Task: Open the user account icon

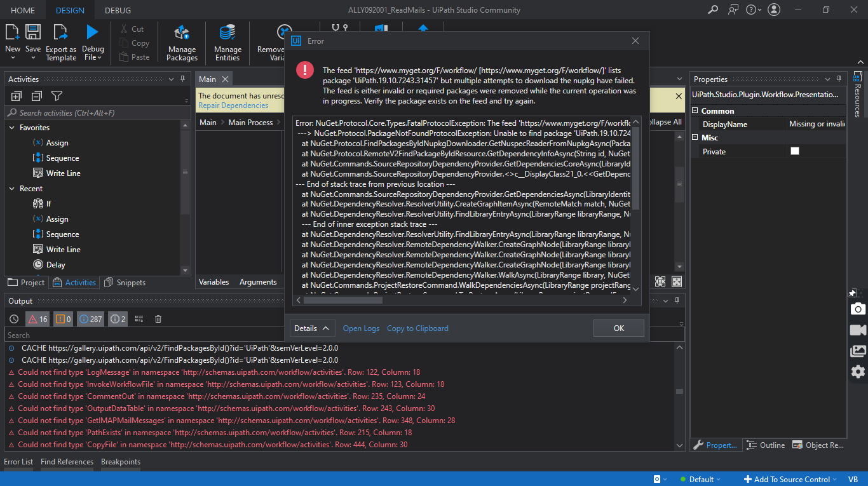Action: 774,10
